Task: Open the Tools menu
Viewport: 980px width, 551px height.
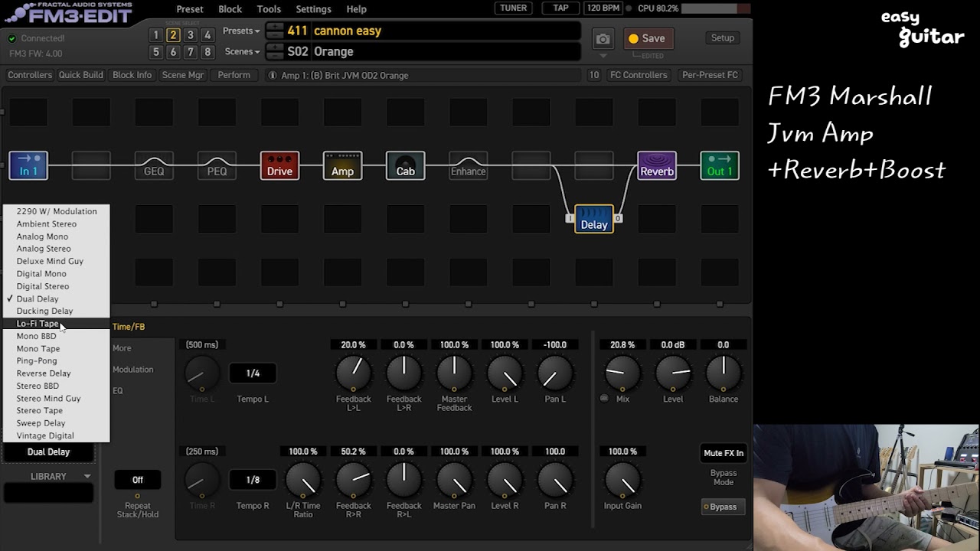Action: click(x=269, y=9)
